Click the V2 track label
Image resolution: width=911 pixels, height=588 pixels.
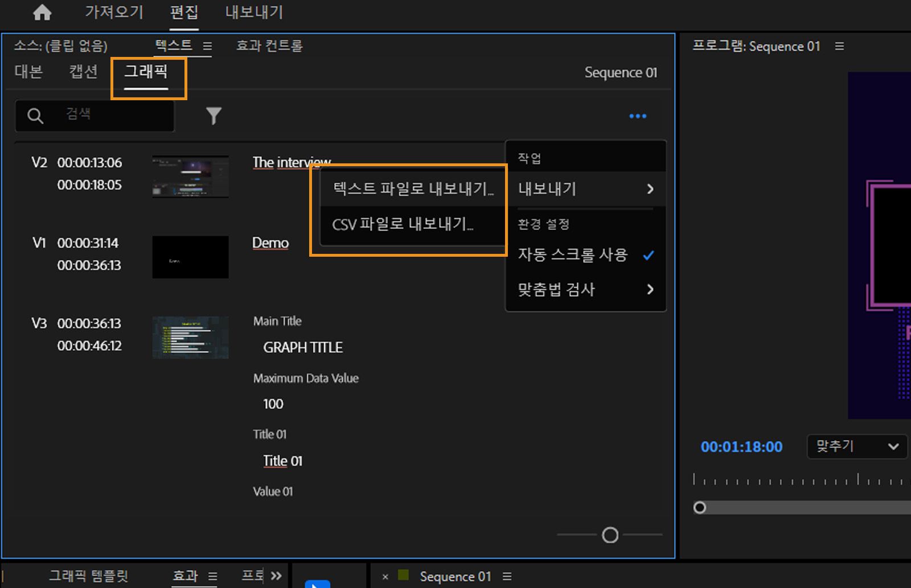(39, 163)
